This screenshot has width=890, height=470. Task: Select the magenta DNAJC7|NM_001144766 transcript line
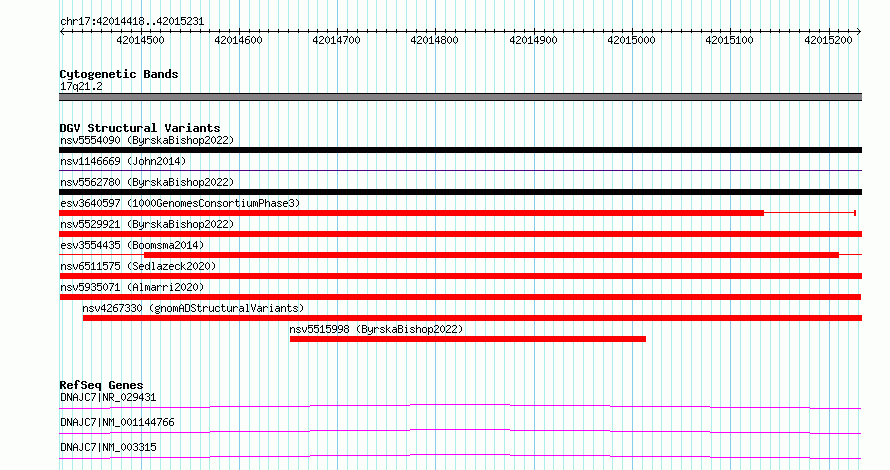pyautogui.click(x=460, y=431)
